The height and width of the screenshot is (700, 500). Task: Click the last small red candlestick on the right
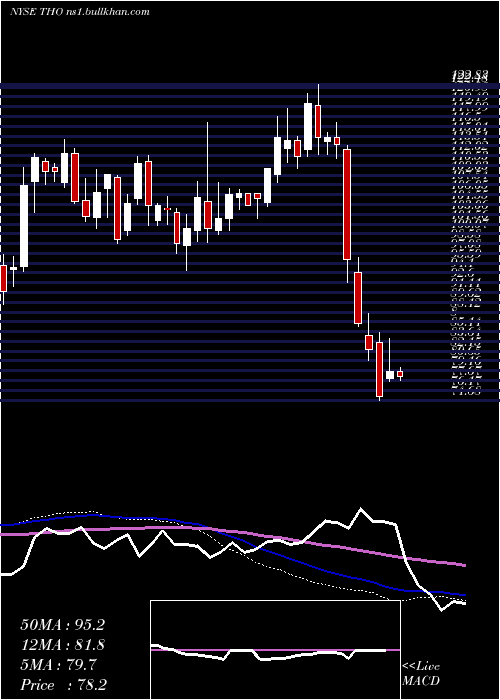(400, 374)
